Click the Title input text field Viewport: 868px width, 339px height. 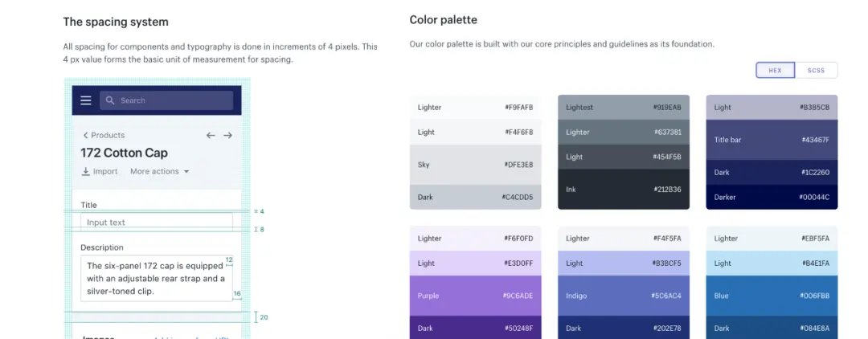click(157, 223)
